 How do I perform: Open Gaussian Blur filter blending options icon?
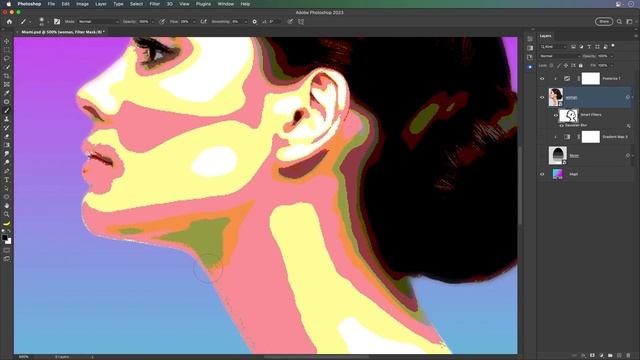[628, 126]
